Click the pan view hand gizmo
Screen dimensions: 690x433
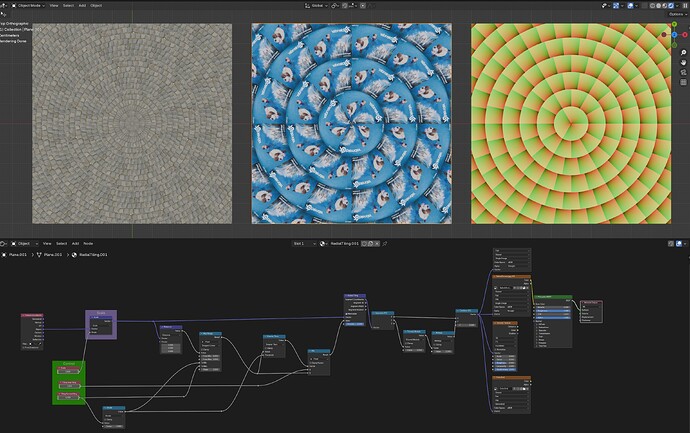pyautogui.click(x=683, y=62)
